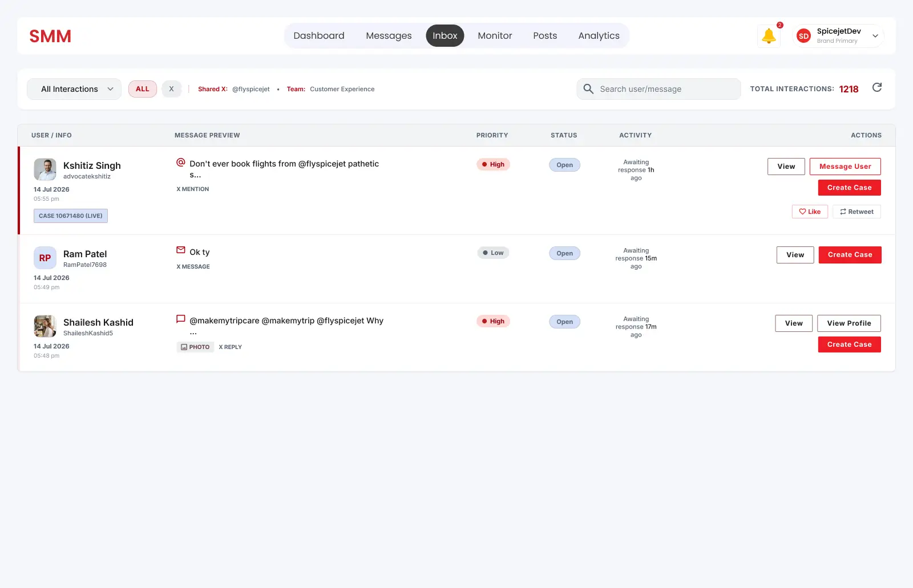This screenshot has height=588, width=913.
Task: Click the PRIORITY column header
Action: [x=492, y=135]
